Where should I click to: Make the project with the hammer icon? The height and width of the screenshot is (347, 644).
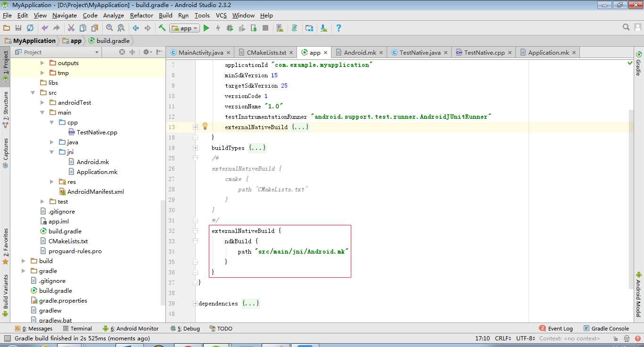(x=162, y=28)
